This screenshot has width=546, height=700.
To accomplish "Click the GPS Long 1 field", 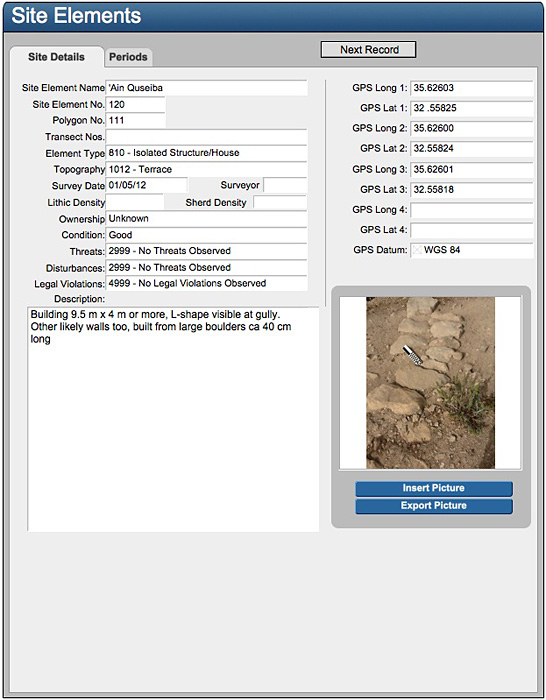I will click(472, 88).
